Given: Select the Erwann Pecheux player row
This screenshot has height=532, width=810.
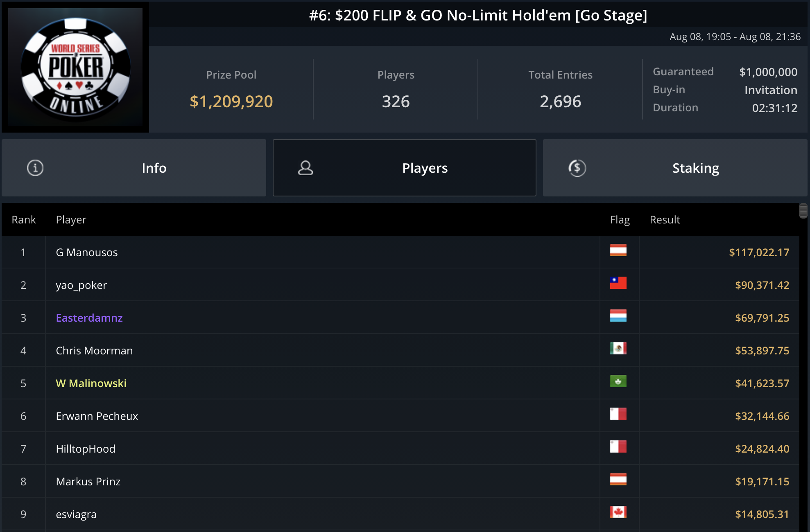Looking at the screenshot, I should 400,416.
